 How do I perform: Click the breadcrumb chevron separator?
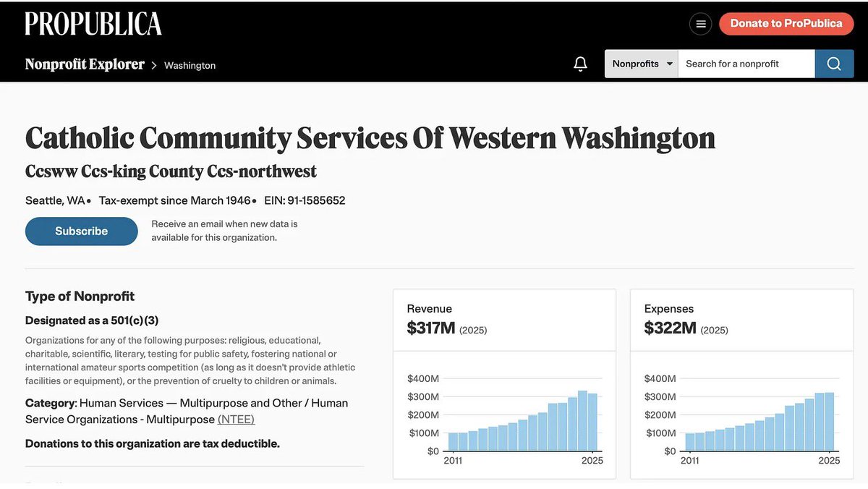tap(154, 65)
